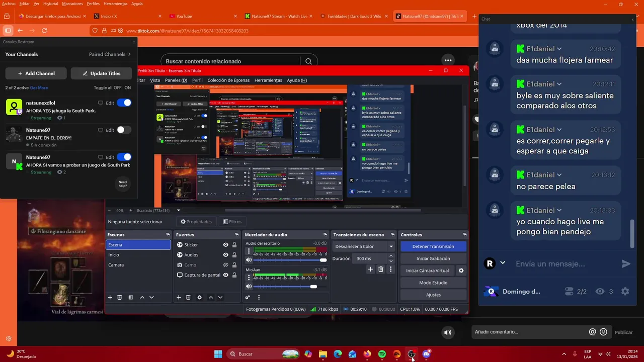Add a scene transition plus icon
The image size is (644, 362).
pyautogui.click(x=370, y=269)
